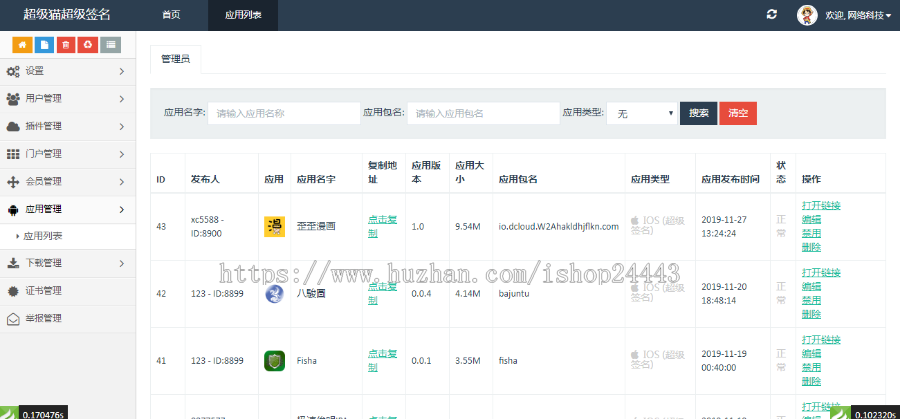
Task: Click 删除 for app ID 43
Action: [x=811, y=247]
